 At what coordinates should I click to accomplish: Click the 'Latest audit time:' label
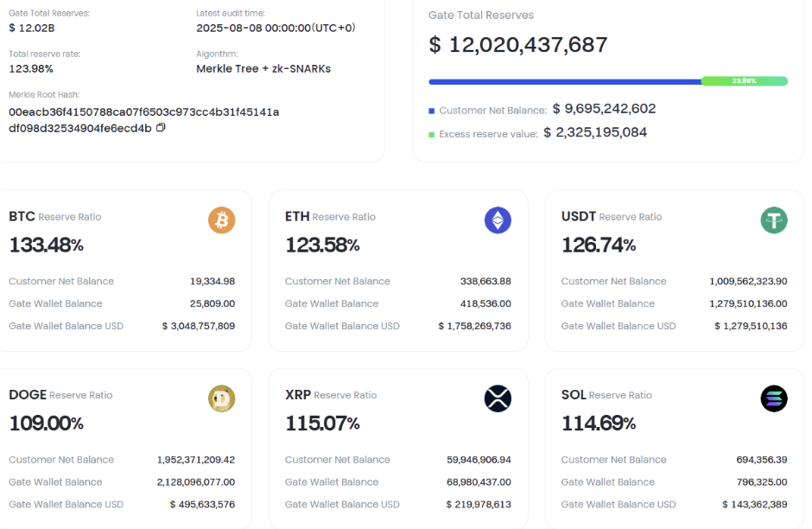(x=231, y=14)
